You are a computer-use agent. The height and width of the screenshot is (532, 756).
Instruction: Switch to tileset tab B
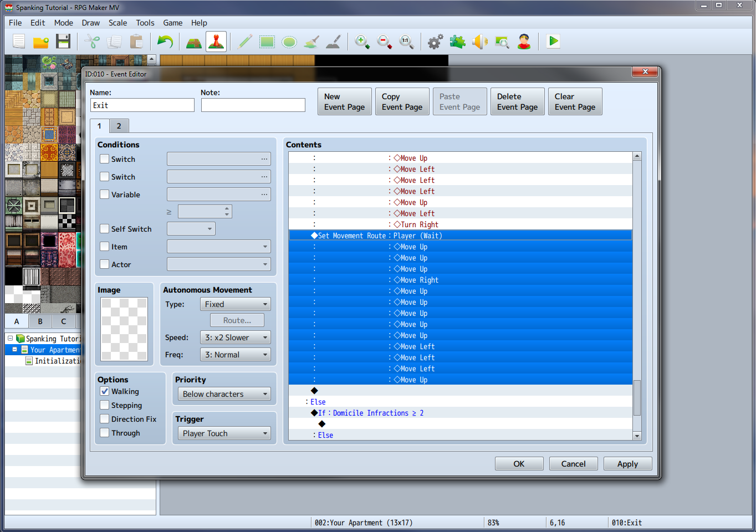pos(40,321)
